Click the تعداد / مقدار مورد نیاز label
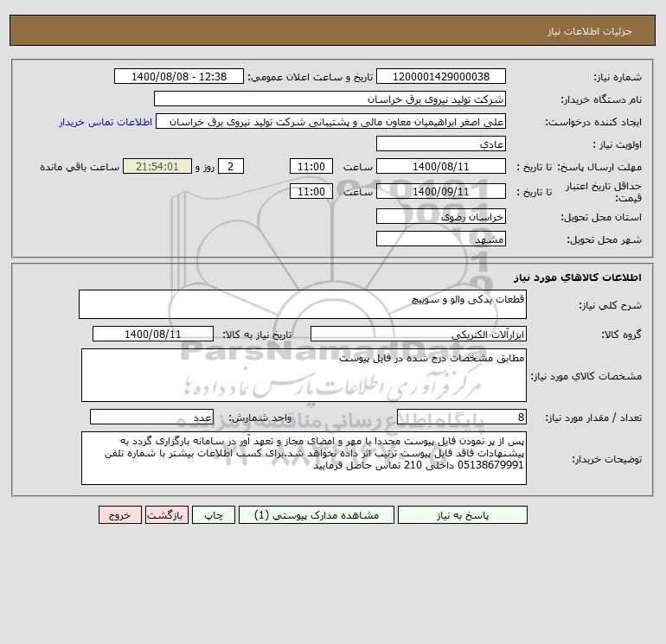The height and width of the screenshot is (644, 666). coord(593,418)
